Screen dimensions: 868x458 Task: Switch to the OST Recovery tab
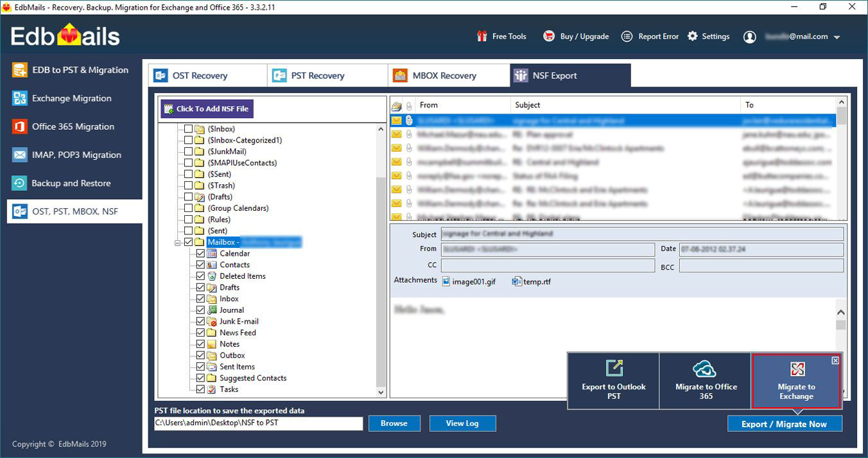tap(208, 76)
